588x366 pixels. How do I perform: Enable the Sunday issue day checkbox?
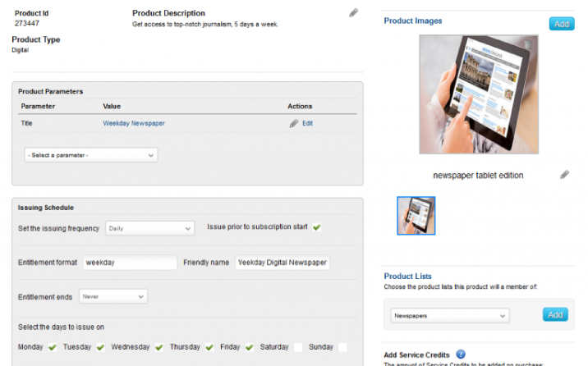tap(342, 347)
